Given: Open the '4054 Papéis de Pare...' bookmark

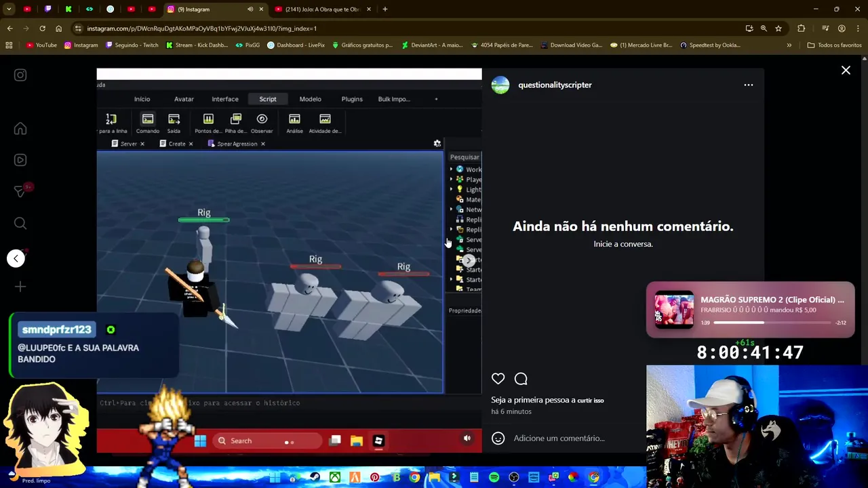Looking at the screenshot, I should 502,45.
